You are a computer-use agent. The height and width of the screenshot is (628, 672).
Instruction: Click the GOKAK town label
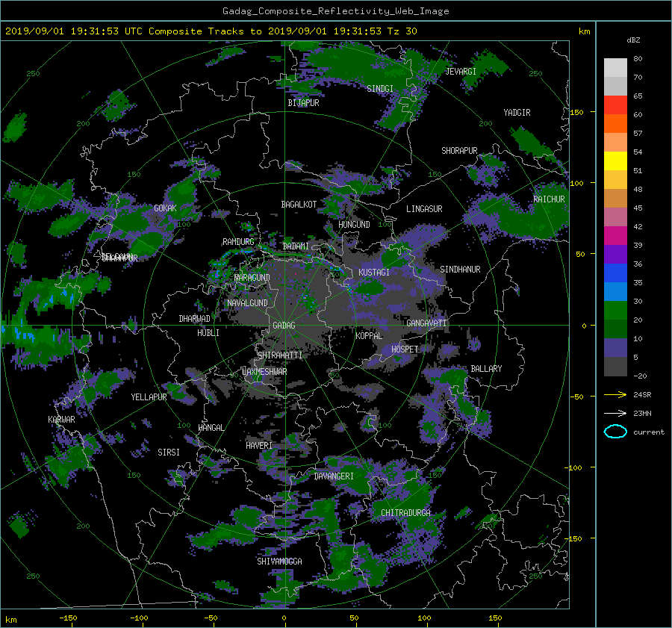[x=165, y=208]
